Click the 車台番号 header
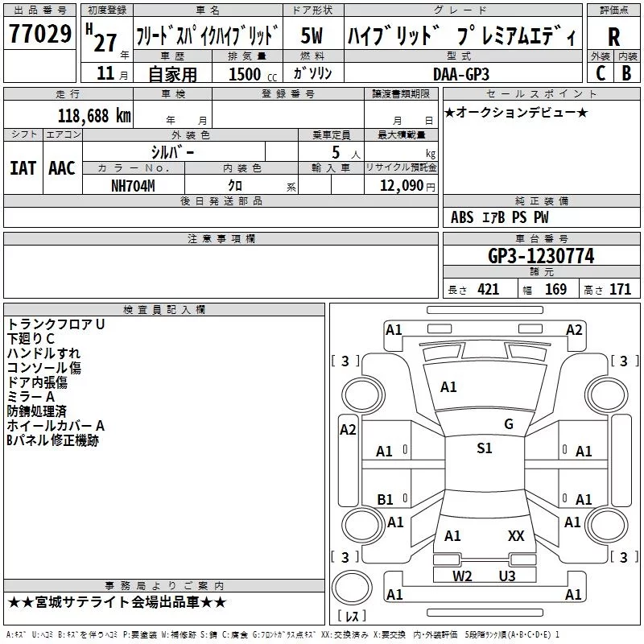 541,238
